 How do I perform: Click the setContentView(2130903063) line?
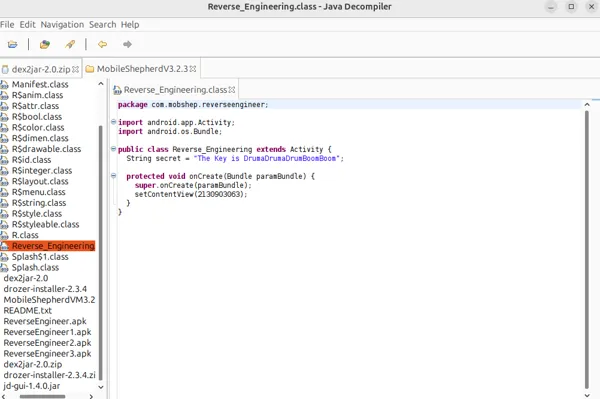[191, 194]
